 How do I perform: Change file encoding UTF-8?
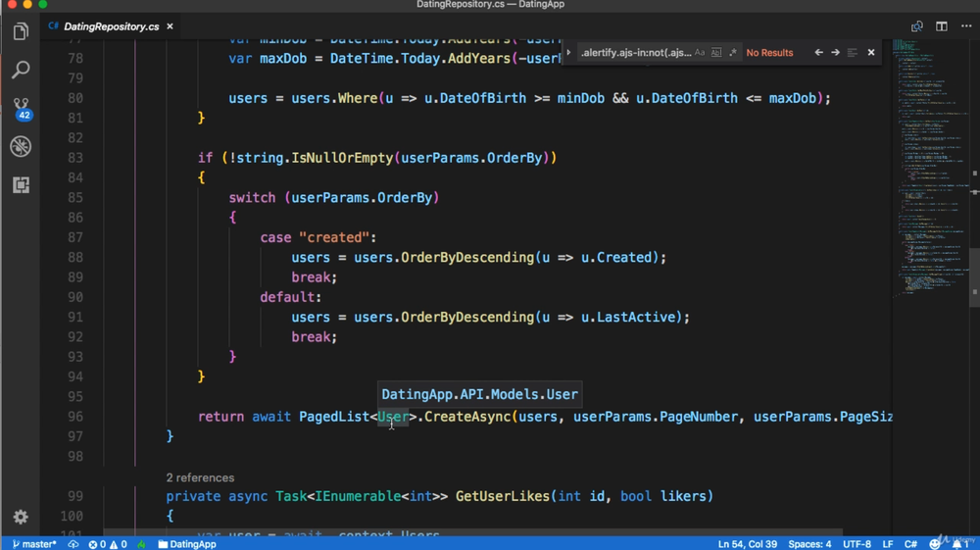pyautogui.click(x=857, y=544)
